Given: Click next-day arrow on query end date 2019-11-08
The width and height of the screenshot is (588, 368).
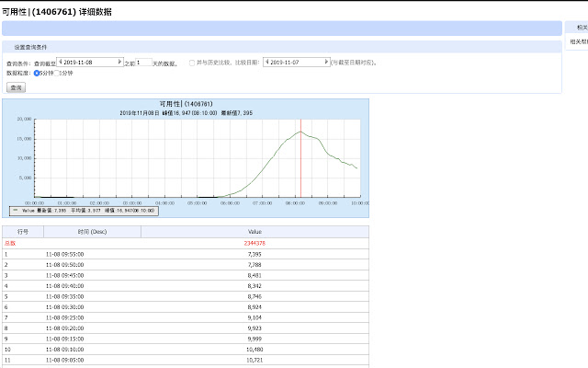Looking at the screenshot, I should pyautogui.click(x=119, y=62).
